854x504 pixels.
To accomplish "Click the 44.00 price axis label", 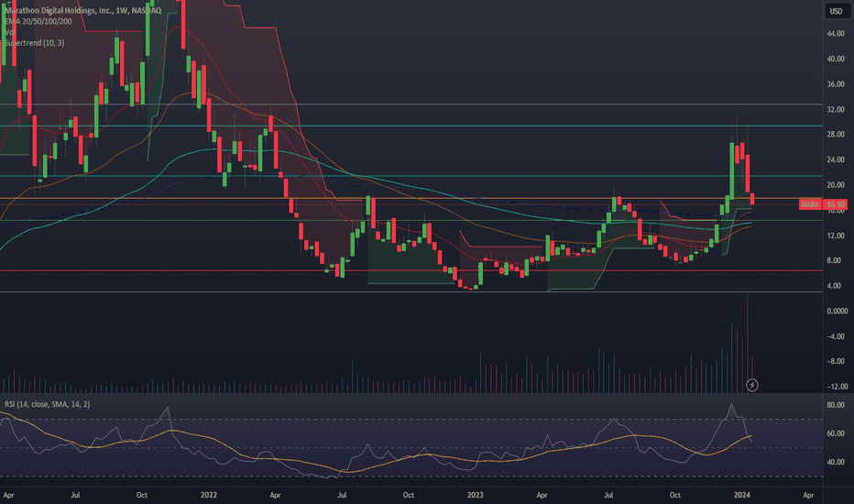I will [x=836, y=33].
